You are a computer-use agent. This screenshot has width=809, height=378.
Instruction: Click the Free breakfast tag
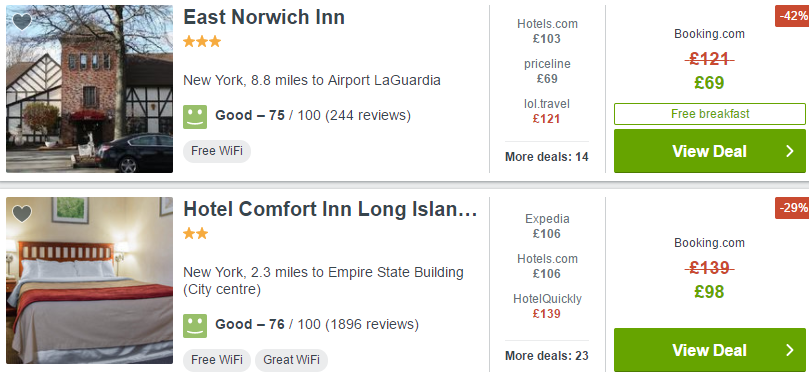pyautogui.click(x=709, y=114)
